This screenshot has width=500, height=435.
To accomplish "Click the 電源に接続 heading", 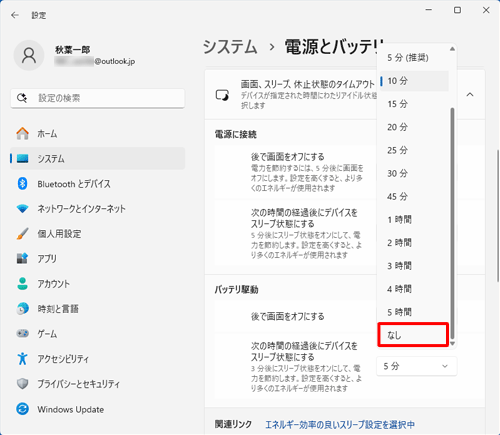I will (x=236, y=134).
